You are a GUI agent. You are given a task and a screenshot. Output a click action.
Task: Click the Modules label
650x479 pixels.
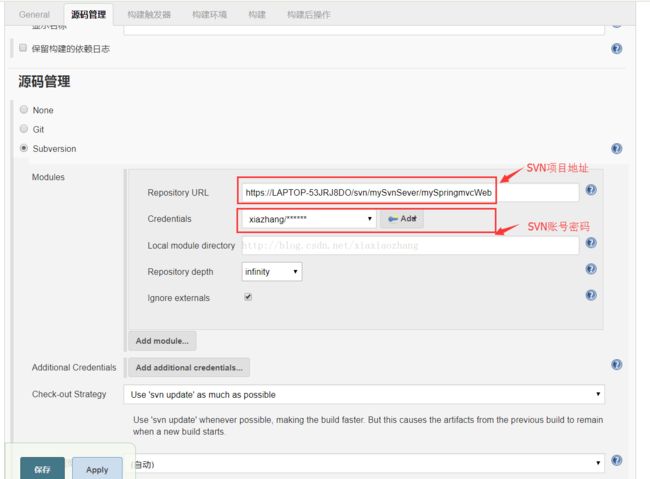48,177
